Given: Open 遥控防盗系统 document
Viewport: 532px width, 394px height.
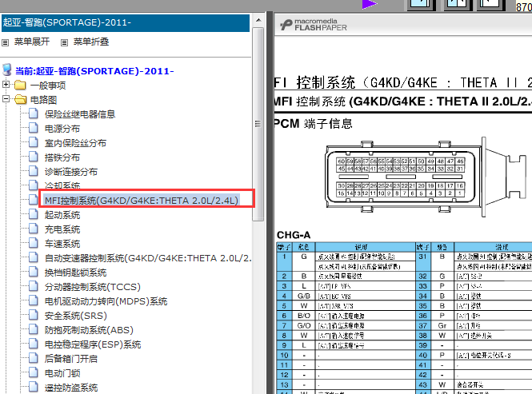Looking at the screenshot, I should tap(71, 388).
